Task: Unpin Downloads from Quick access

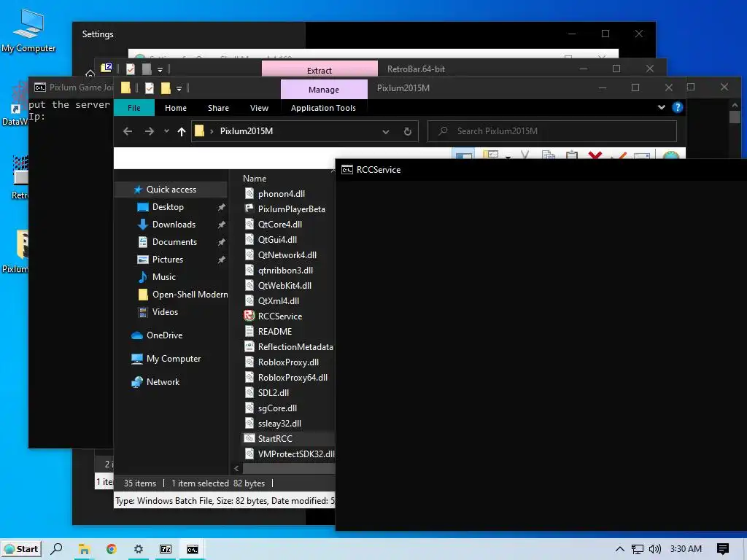Action: (x=222, y=225)
